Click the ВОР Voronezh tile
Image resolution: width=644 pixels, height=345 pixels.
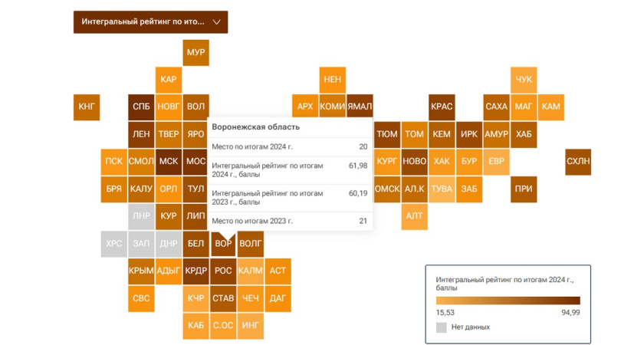point(223,244)
